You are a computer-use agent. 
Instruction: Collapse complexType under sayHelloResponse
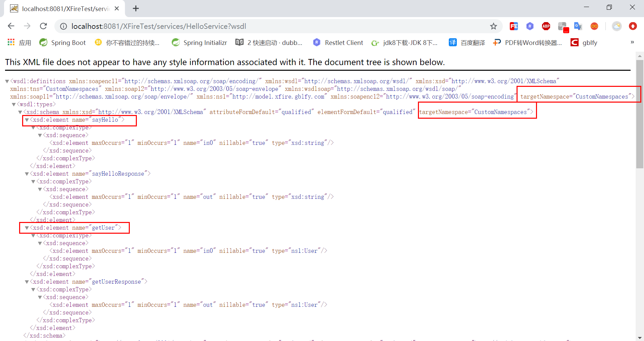click(33, 182)
